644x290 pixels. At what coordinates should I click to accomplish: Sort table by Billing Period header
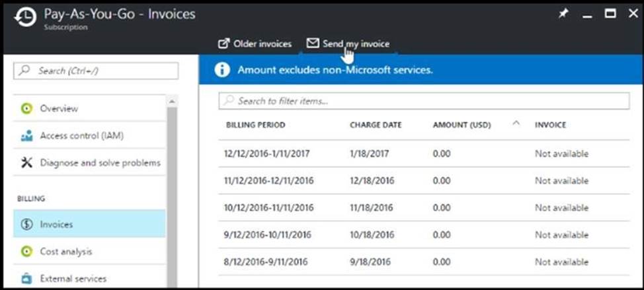[256, 125]
